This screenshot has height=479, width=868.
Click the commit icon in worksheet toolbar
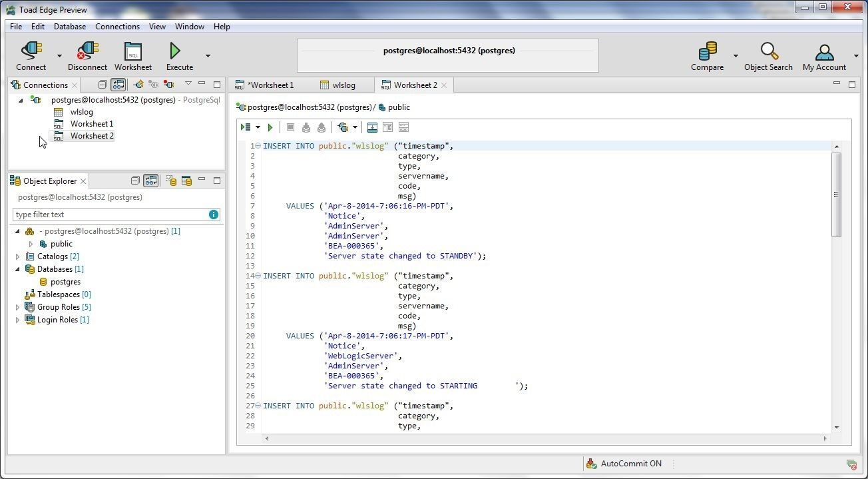(x=306, y=127)
